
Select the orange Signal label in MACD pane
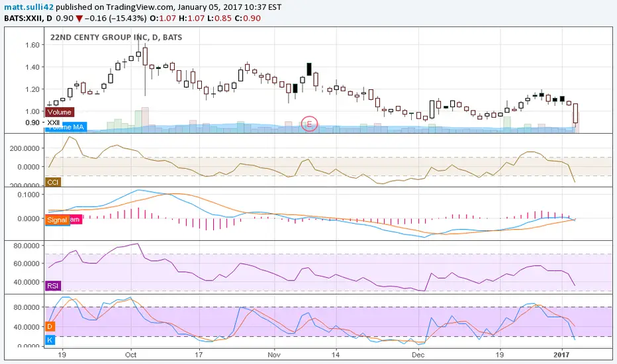tap(57, 220)
